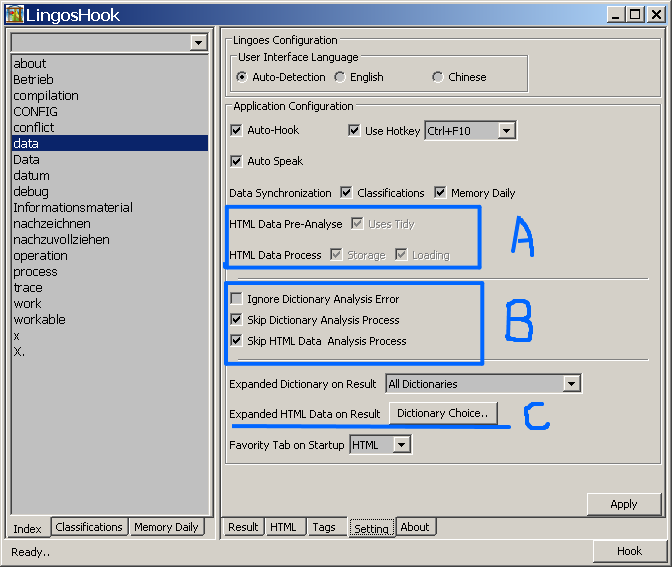Close the LingosHook window

coord(656,15)
